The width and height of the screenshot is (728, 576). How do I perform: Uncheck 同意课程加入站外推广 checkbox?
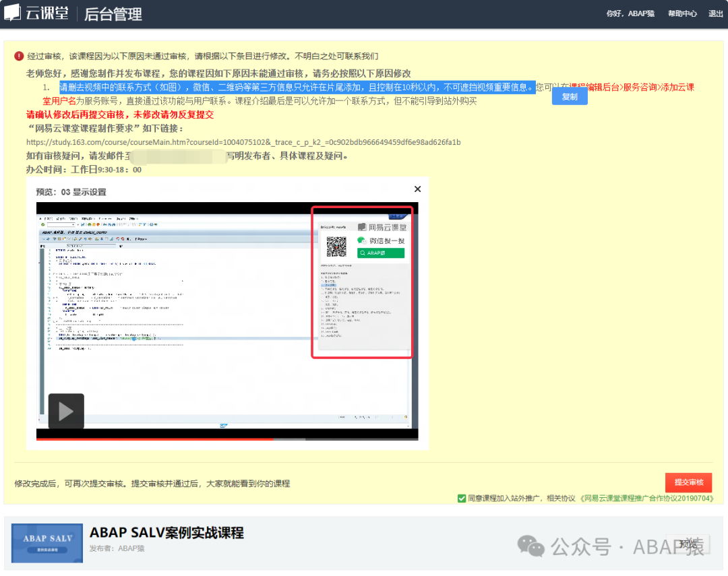(x=462, y=498)
